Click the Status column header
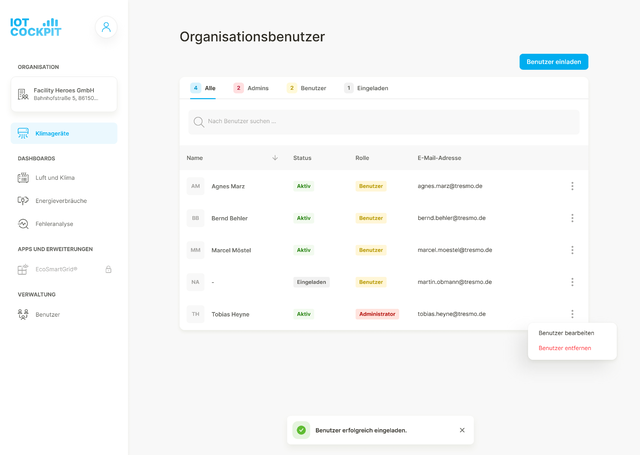The image size is (640, 455). (x=302, y=158)
